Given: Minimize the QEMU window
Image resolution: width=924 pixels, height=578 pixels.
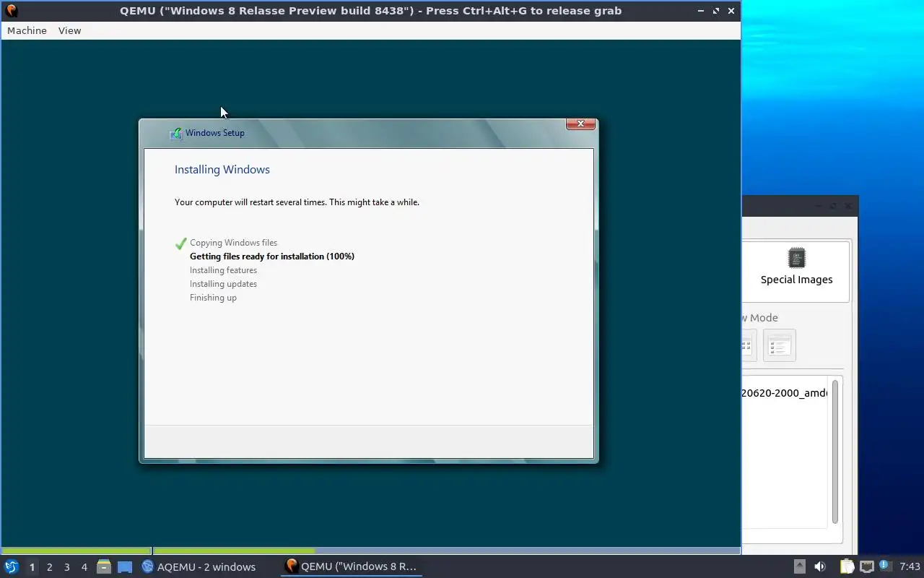Looking at the screenshot, I should pyautogui.click(x=701, y=11).
